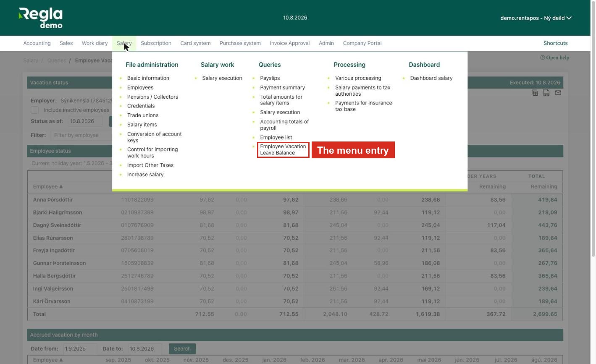Select Control for importing work hours

pos(152,152)
